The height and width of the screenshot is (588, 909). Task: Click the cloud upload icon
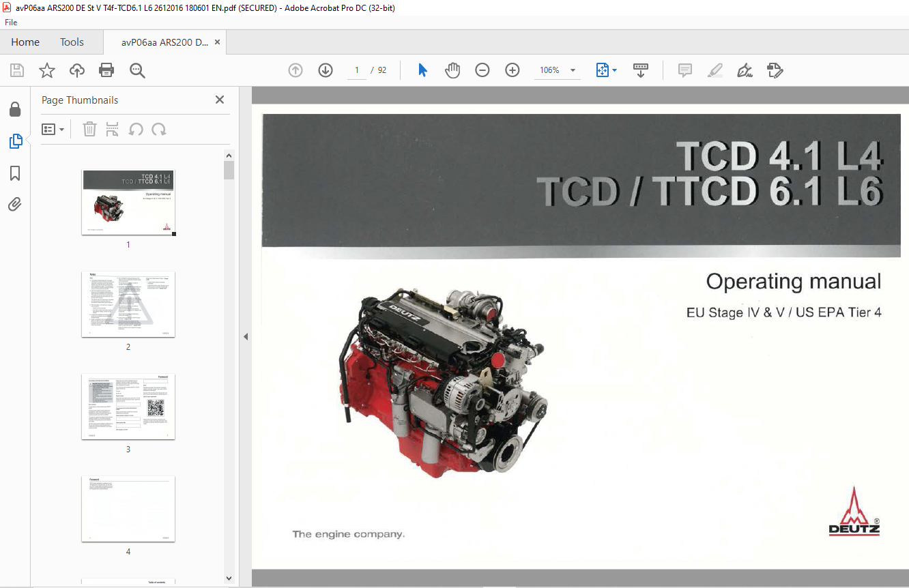pos(77,70)
